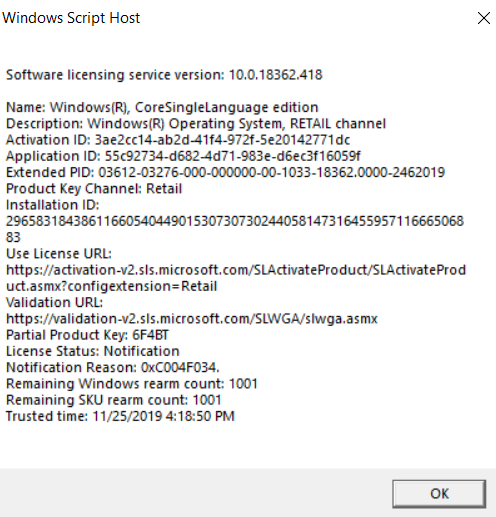
Task: Click uct.asmx?configextension=Retail text
Action: click(112, 286)
